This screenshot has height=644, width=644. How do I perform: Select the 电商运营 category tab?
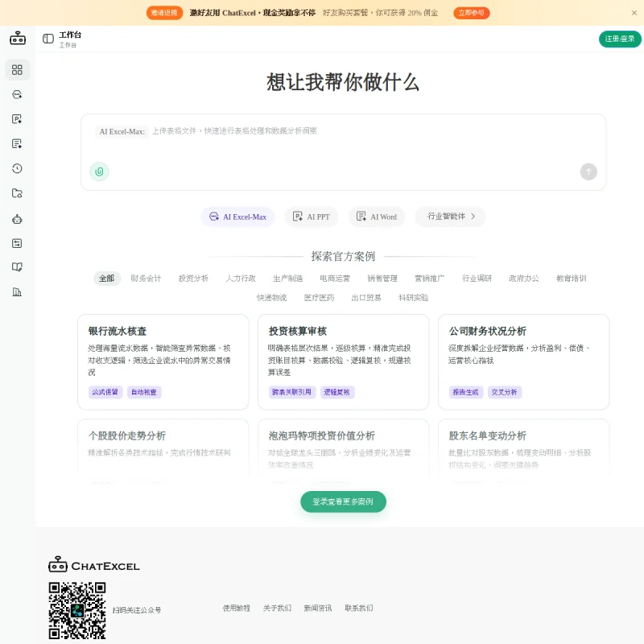coord(335,279)
